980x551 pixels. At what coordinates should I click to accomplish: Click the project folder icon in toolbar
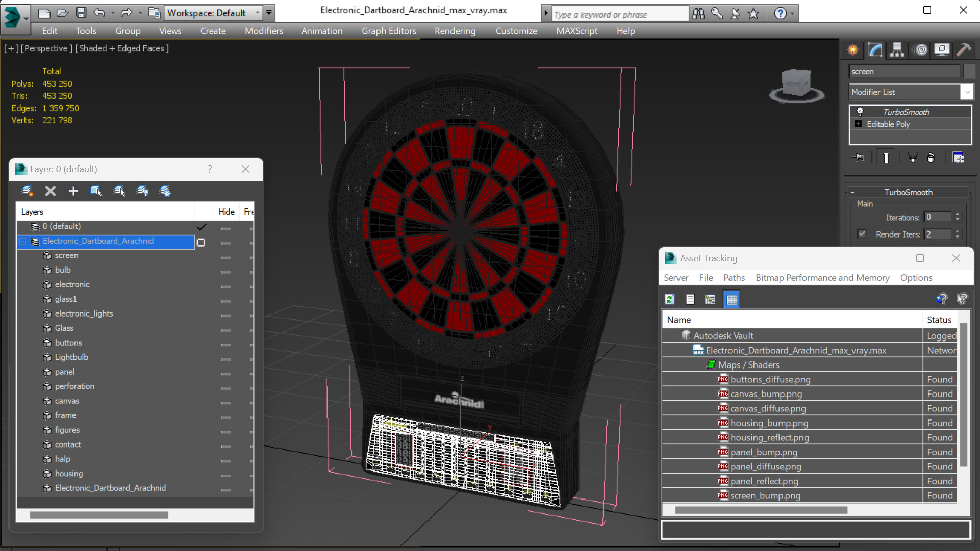pyautogui.click(x=154, y=13)
